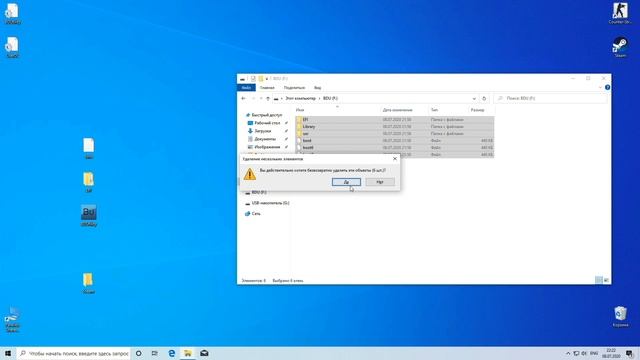Screen dimensions: 640x360
Task: Close the delete confirmation dialog
Action: (x=394, y=158)
